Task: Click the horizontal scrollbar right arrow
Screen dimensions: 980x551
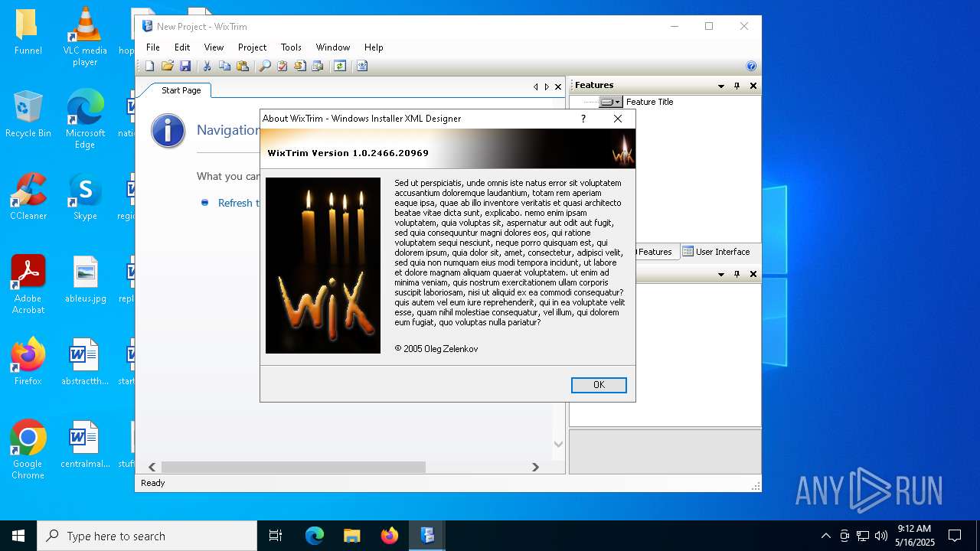Action: click(x=535, y=467)
